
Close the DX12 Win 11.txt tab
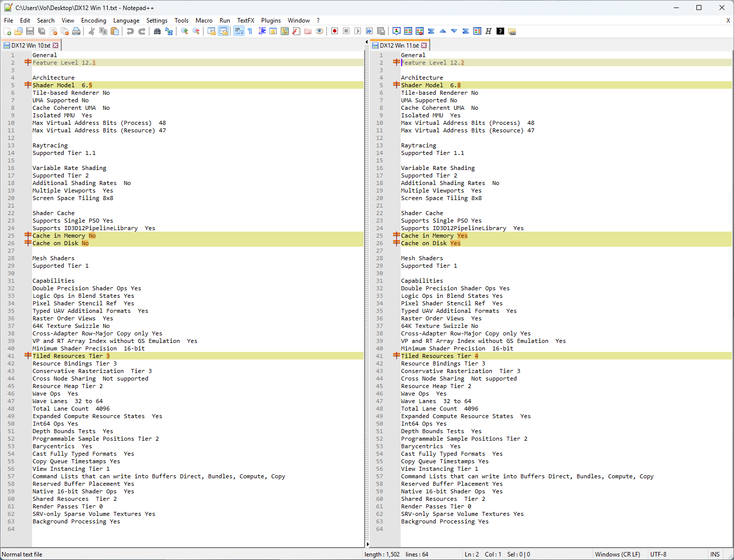click(424, 45)
